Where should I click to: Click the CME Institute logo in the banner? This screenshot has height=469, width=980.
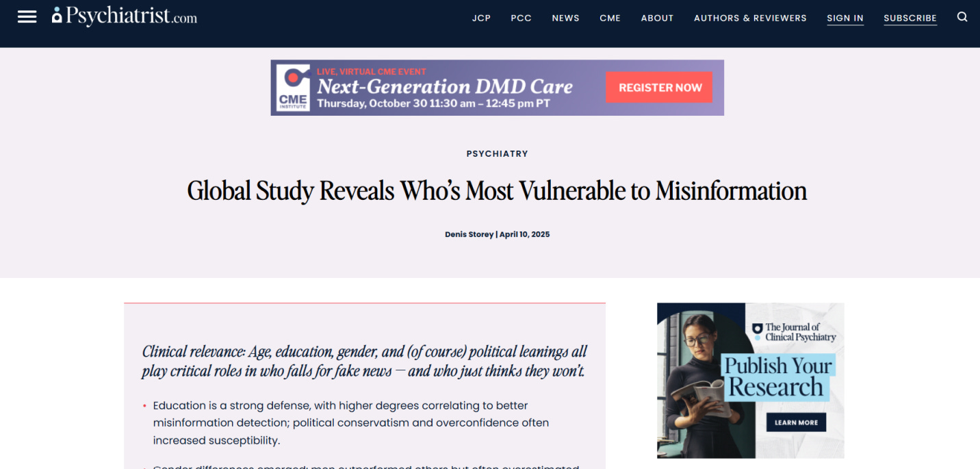[292, 88]
